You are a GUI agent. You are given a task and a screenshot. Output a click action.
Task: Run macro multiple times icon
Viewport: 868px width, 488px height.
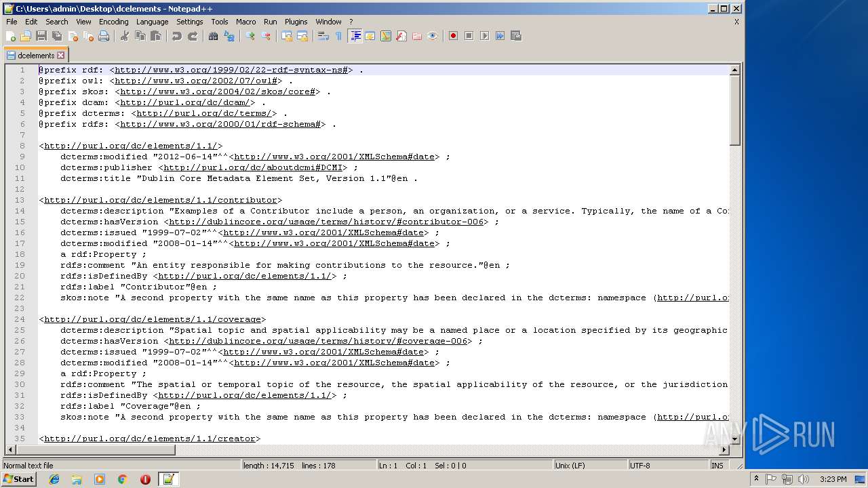click(500, 36)
